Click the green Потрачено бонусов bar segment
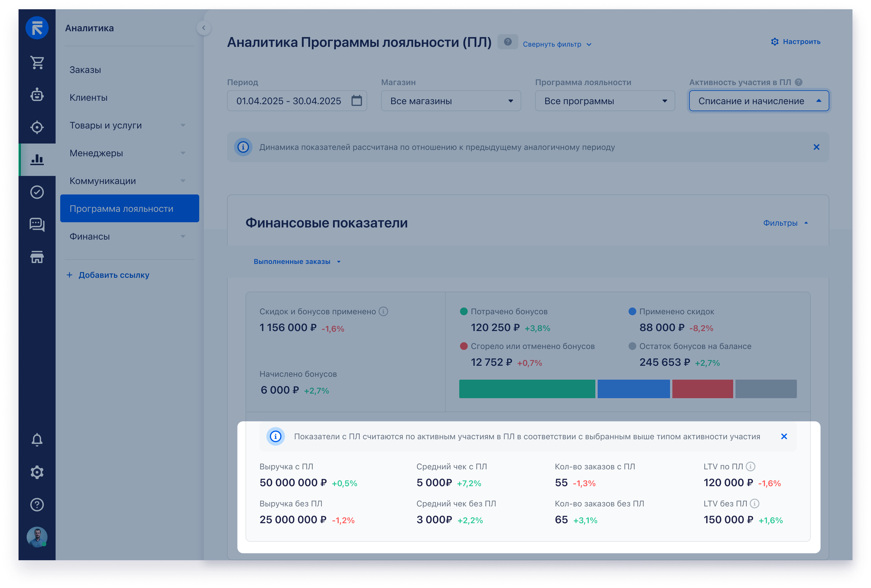The image size is (871, 588). pos(527,388)
